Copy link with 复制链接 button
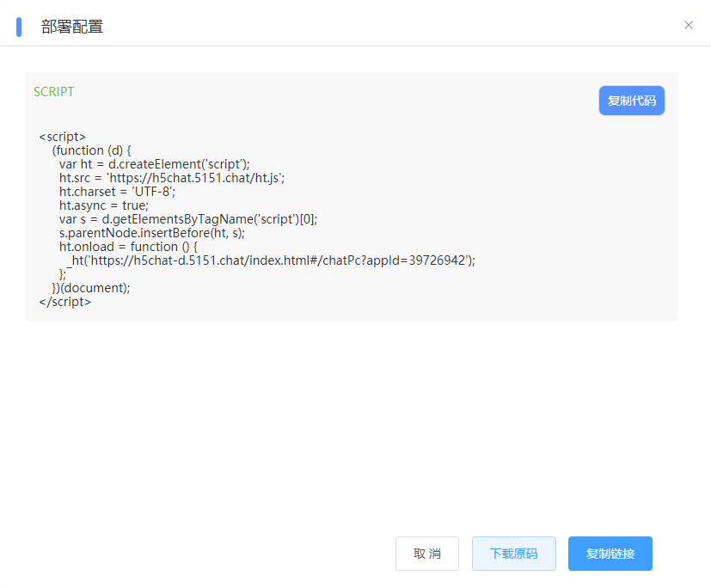 610,554
